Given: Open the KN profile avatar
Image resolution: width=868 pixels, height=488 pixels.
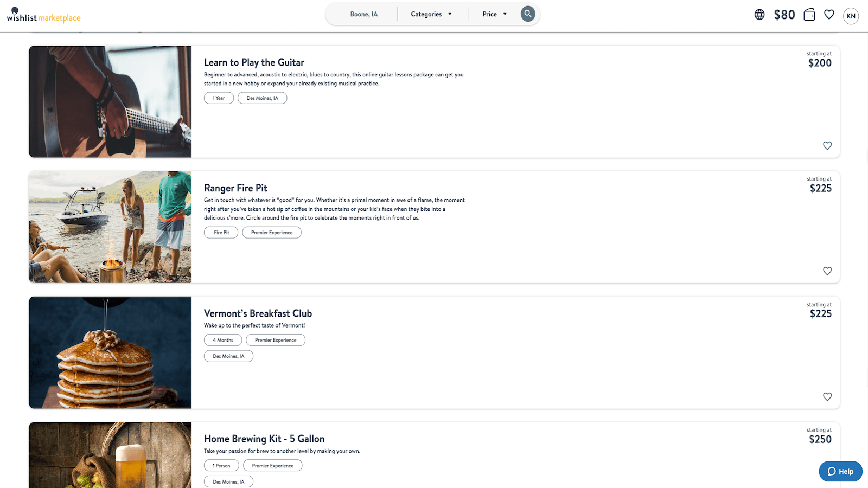Looking at the screenshot, I should tap(851, 16).
